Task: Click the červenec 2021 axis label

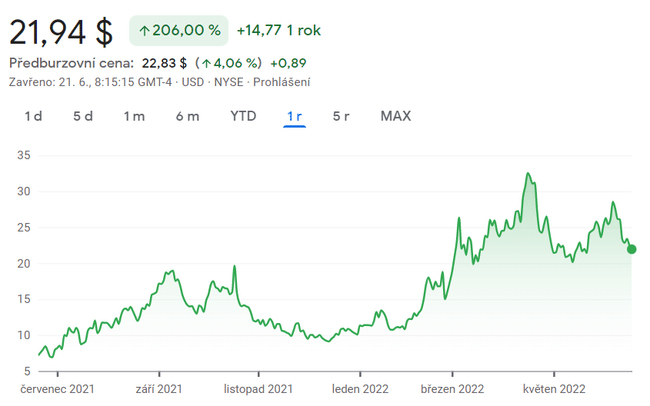Action: [x=58, y=388]
